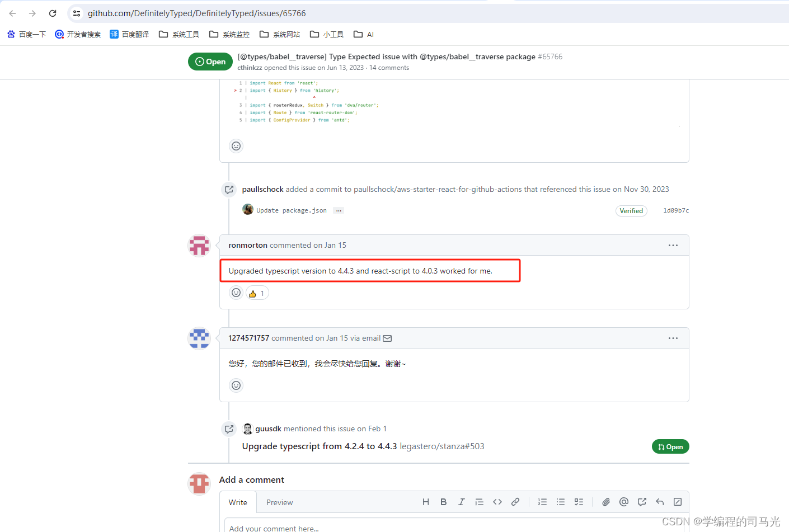Switch to the Write tab
Viewport: 789px width, 532px height.
coord(238,502)
